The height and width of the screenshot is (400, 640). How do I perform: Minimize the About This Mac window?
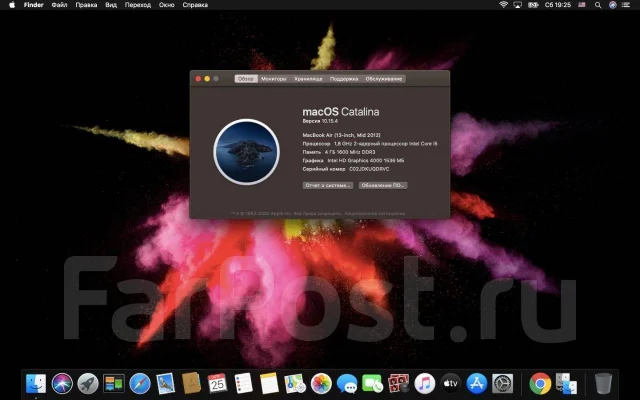(207, 79)
